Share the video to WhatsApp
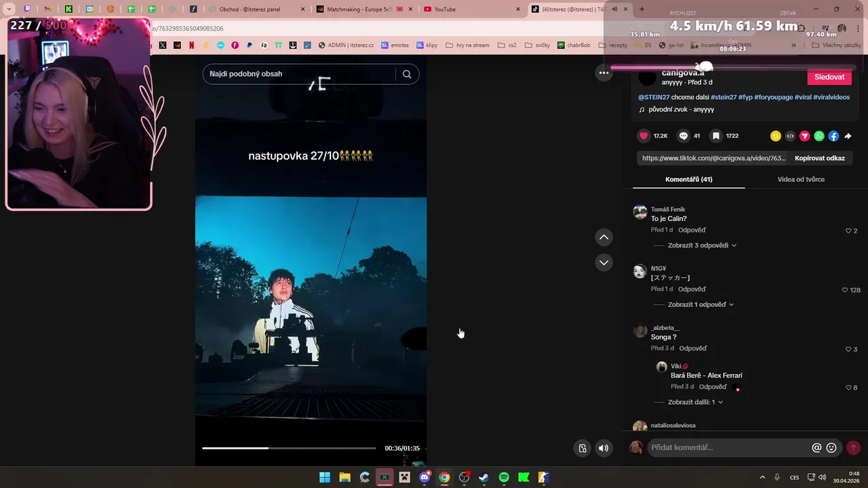868x488 pixels. (x=819, y=136)
